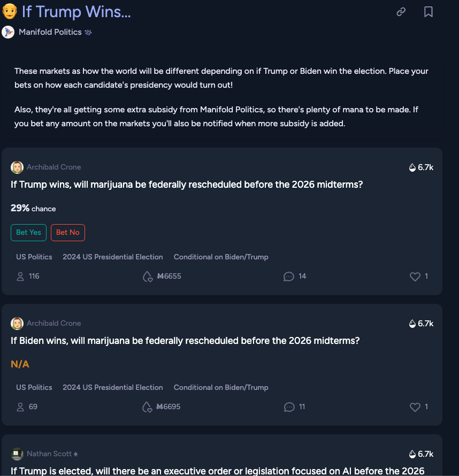
Task: Select Conditional on Biden/Trump topic tag
Action: pyautogui.click(x=221, y=257)
